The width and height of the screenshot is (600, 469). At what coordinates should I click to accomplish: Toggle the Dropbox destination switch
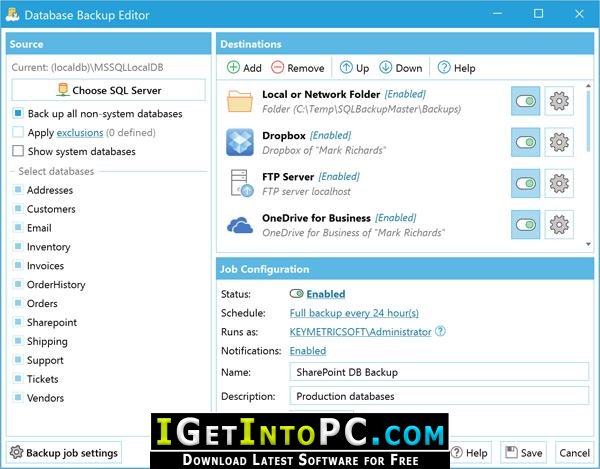525,142
